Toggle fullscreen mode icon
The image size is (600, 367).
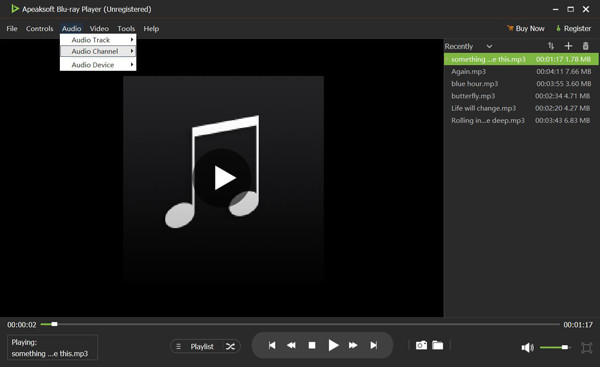pos(586,347)
